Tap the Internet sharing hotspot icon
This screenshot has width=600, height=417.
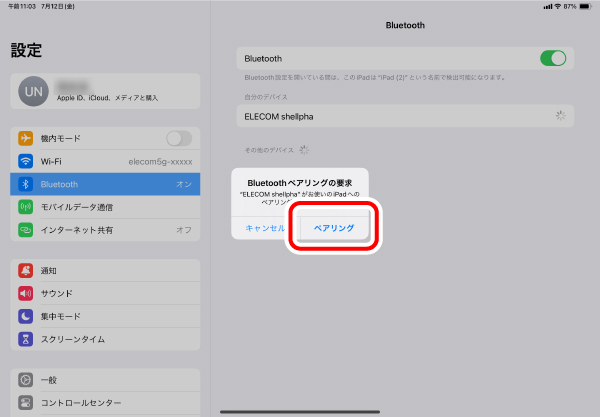(x=26, y=230)
